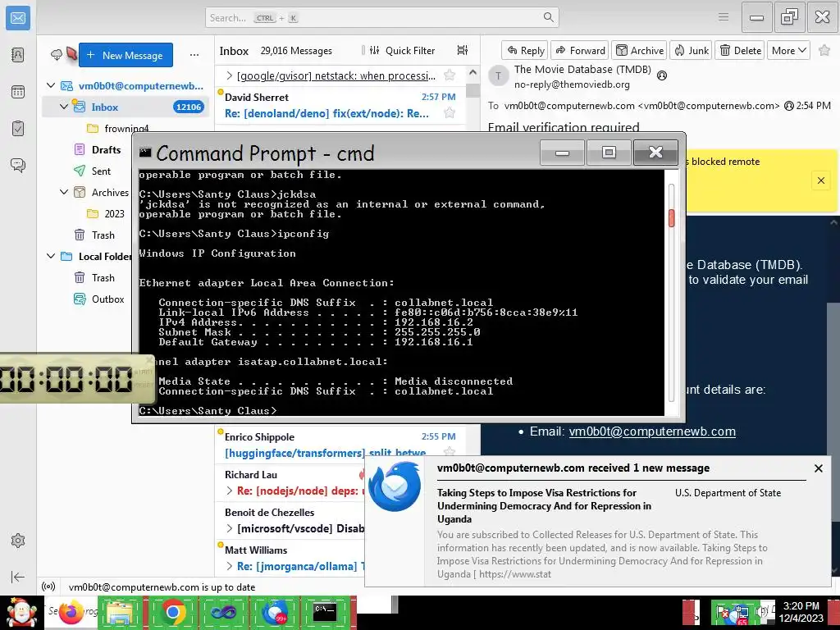Open David Sherret's denoland/deno message
The image size is (840, 630).
[340, 106]
